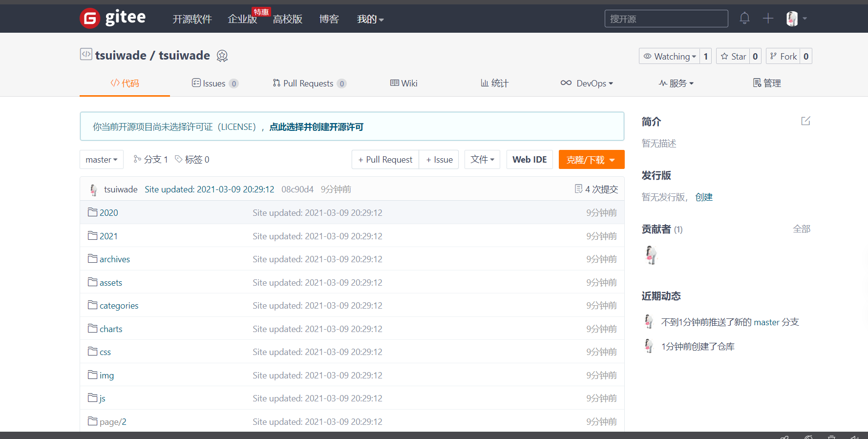Click the commit author avatar for tsuiwade
868x439 pixels.
93,189
